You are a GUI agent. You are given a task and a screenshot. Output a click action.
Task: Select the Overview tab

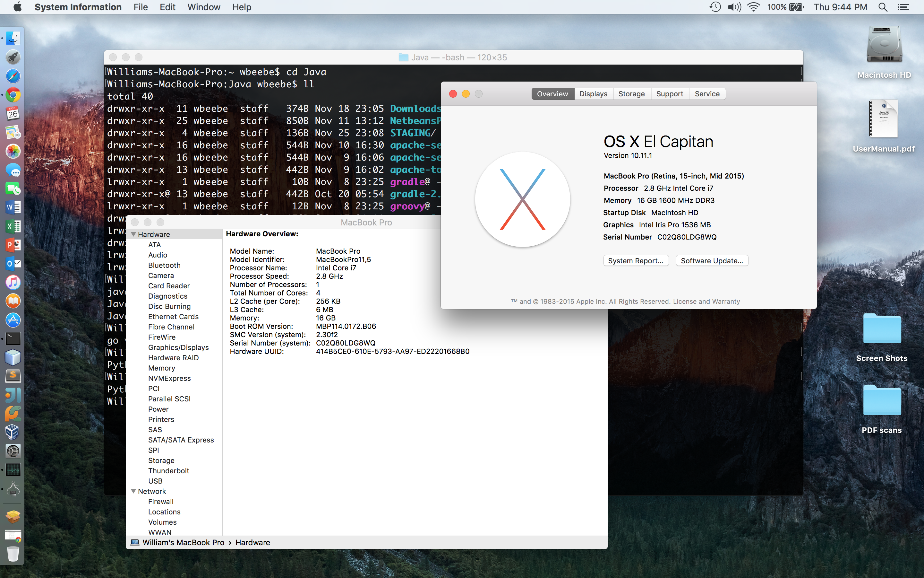click(552, 94)
